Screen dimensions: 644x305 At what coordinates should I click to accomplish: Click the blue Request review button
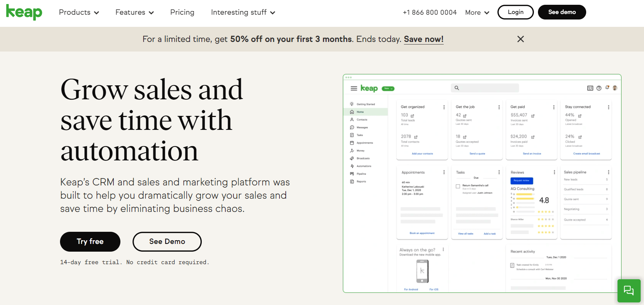(522, 181)
